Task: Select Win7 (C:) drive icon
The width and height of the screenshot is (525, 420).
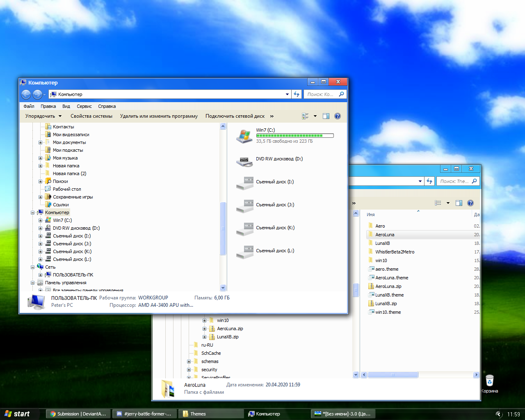Action: pyautogui.click(x=244, y=136)
